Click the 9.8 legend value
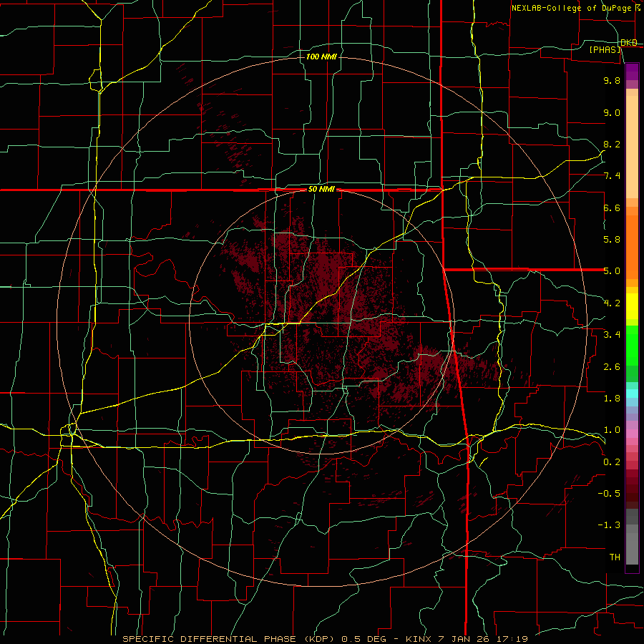 612,81
